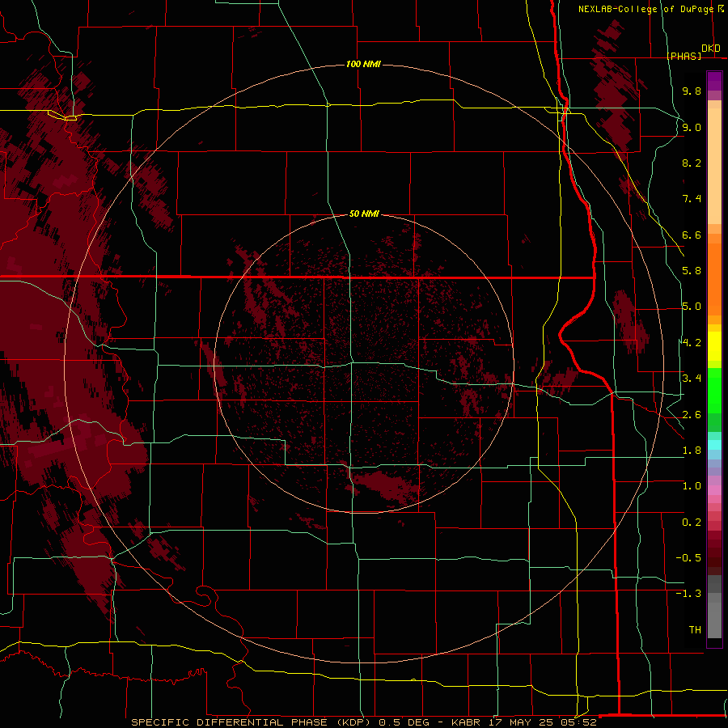Click the 7.4 legend value
The width and height of the screenshot is (728, 728).
692,199
